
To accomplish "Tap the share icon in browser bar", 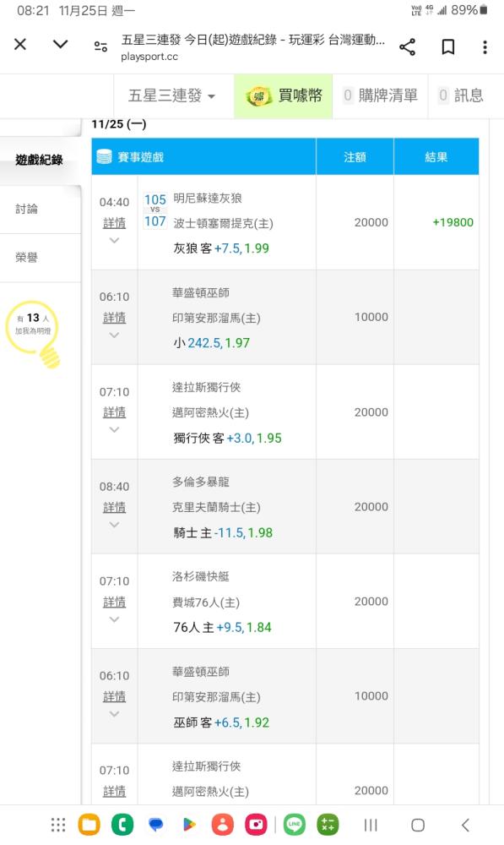I will click(x=407, y=46).
